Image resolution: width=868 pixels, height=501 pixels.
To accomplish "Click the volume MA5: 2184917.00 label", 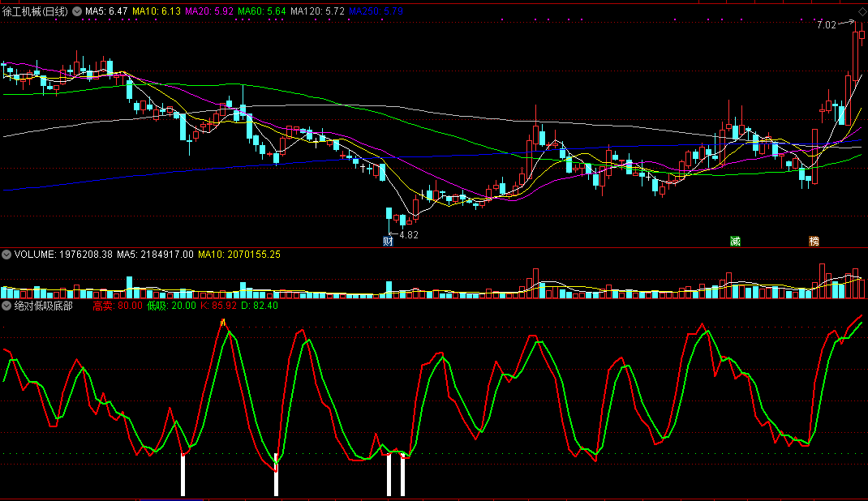I will (155, 255).
